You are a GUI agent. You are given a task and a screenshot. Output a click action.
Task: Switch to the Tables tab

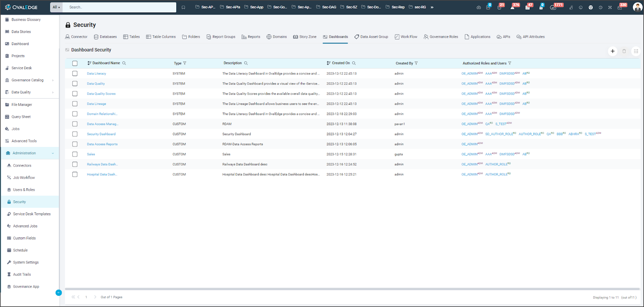click(132, 37)
